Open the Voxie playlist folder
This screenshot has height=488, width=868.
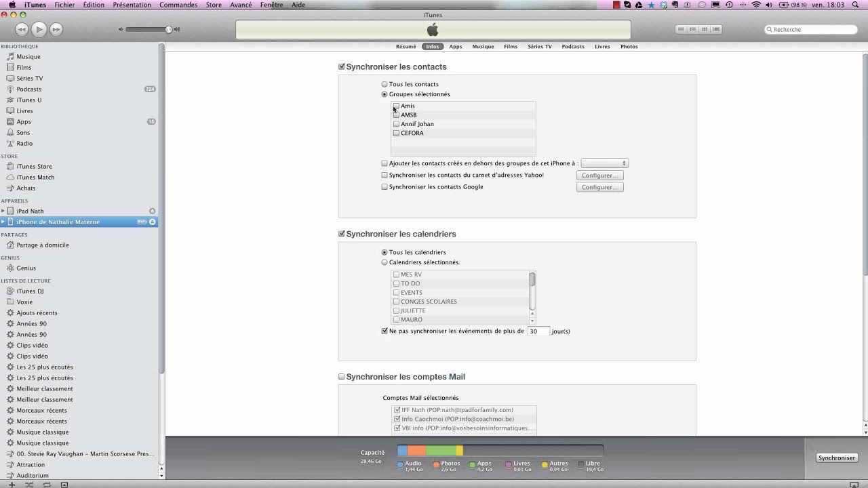24,302
